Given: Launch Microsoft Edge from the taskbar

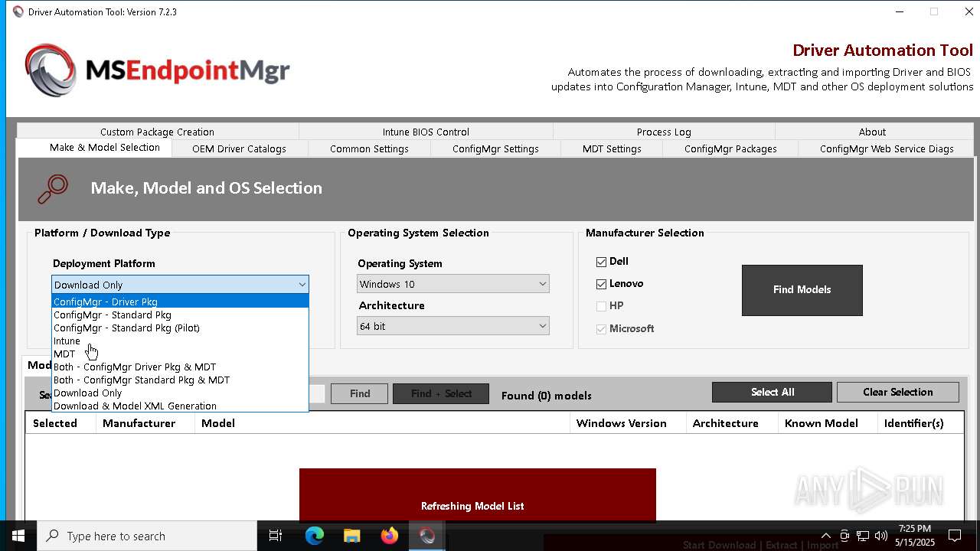Looking at the screenshot, I should tap(315, 536).
